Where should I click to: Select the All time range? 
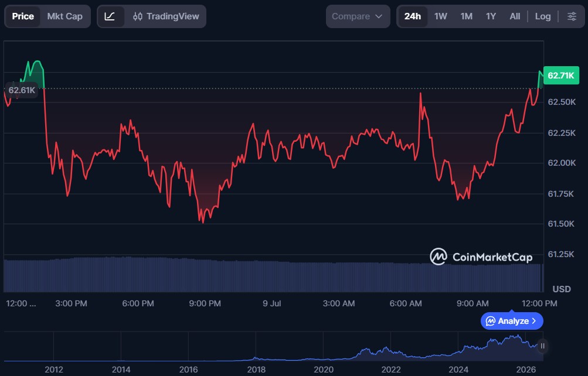point(515,16)
